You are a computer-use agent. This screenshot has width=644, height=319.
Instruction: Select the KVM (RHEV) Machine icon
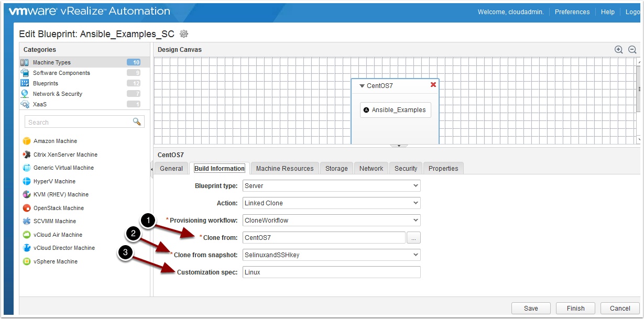click(x=27, y=194)
